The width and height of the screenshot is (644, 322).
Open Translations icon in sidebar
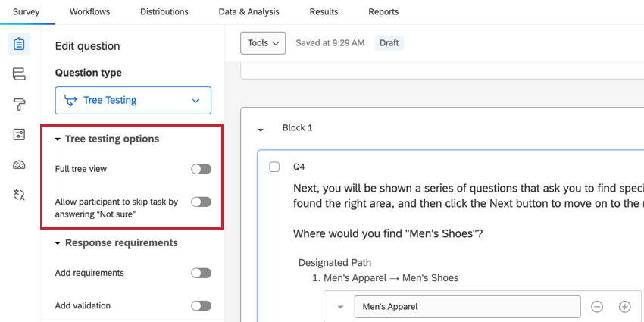point(19,195)
